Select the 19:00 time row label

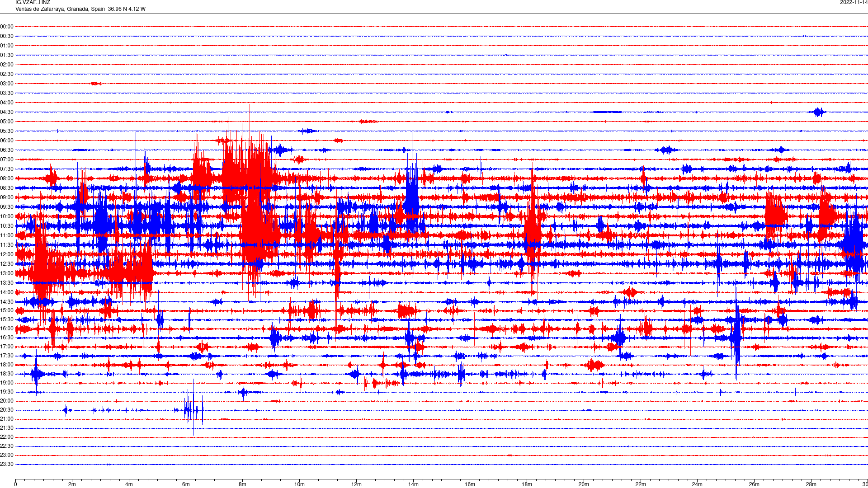click(x=7, y=383)
